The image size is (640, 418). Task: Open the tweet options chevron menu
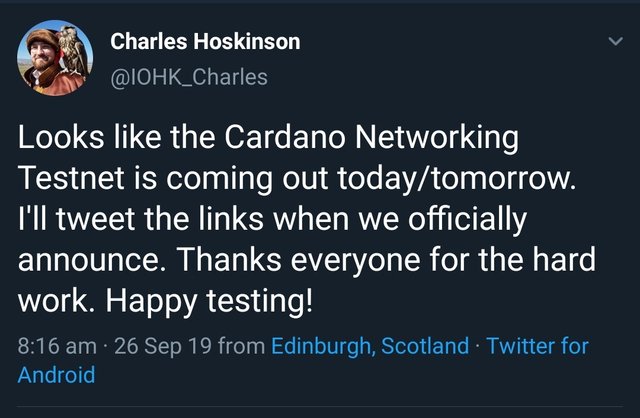(614, 43)
